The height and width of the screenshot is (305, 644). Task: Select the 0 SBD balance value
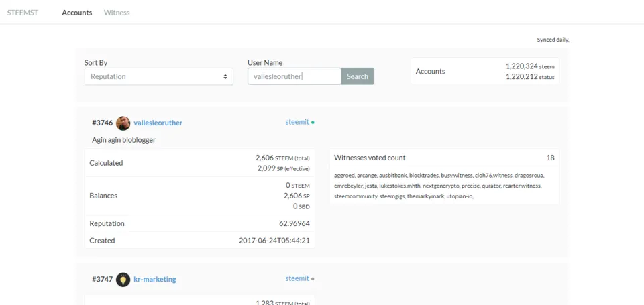301,206
